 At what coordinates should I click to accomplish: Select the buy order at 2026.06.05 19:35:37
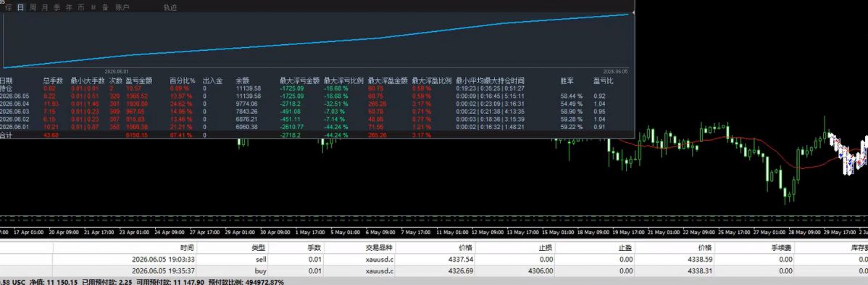pyautogui.click(x=434, y=271)
